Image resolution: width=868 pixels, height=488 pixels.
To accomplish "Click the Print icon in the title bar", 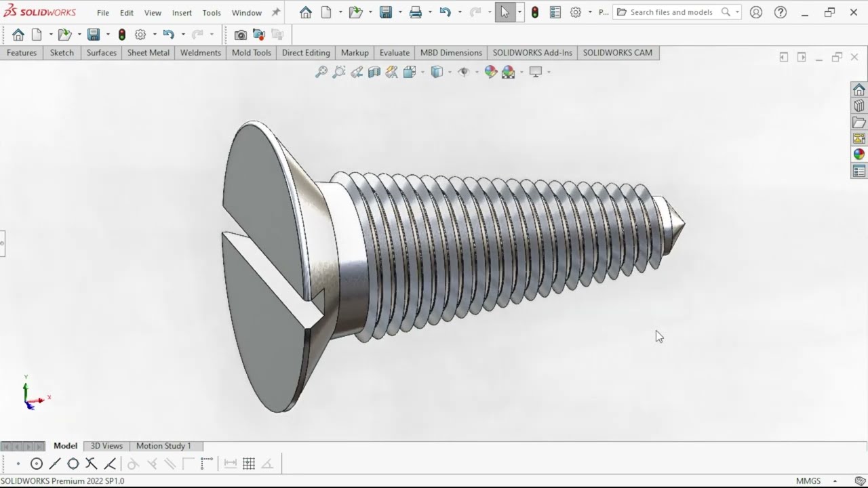I will [x=416, y=12].
